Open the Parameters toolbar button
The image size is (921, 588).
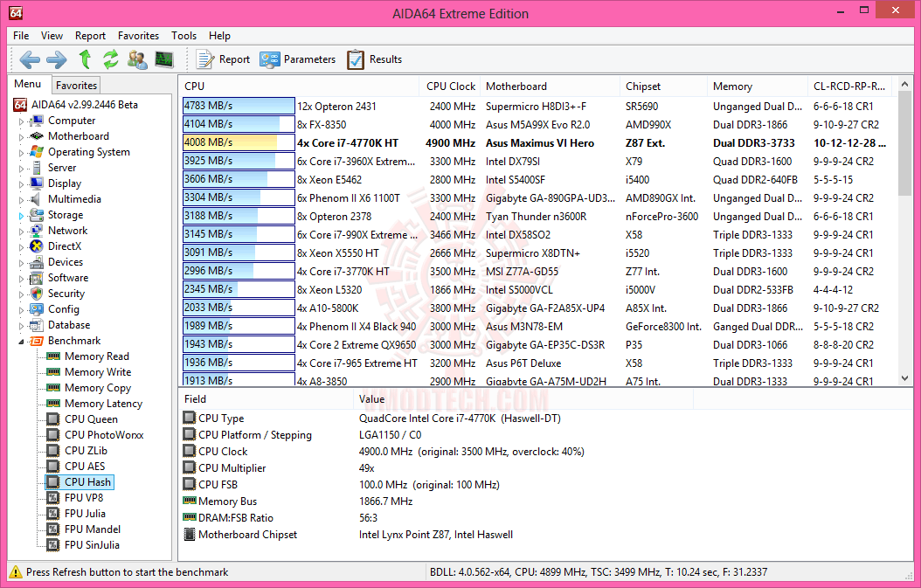click(298, 59)
